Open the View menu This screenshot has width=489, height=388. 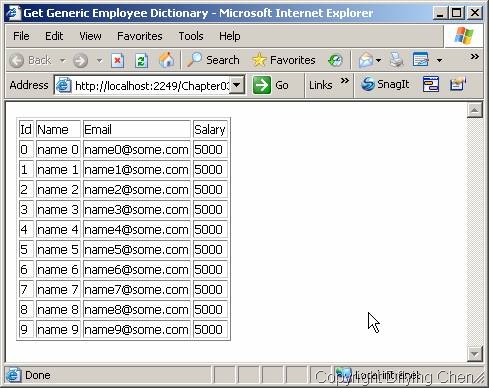pos(90,36)
